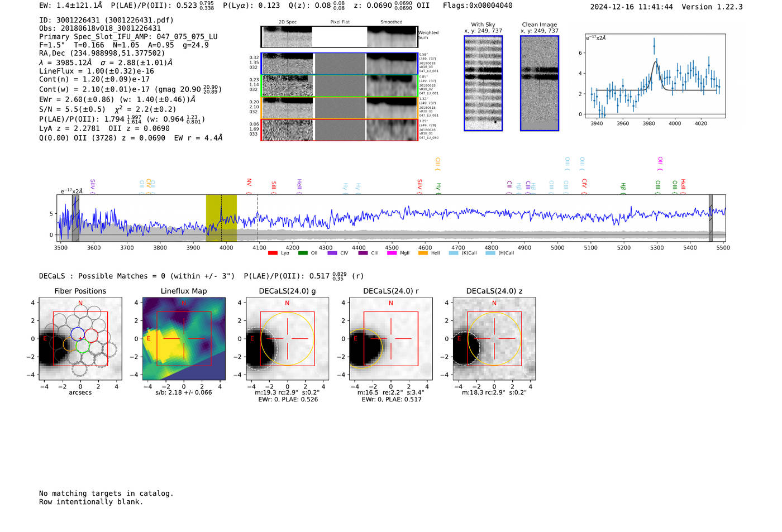Click the blue-framed Pixel Flat panel

click(340, 64)
